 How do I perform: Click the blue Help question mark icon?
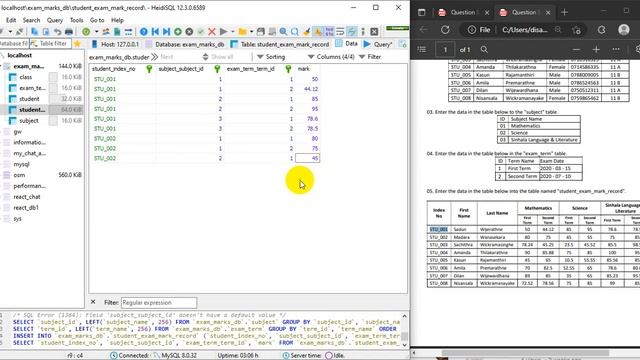coord(144,31)
